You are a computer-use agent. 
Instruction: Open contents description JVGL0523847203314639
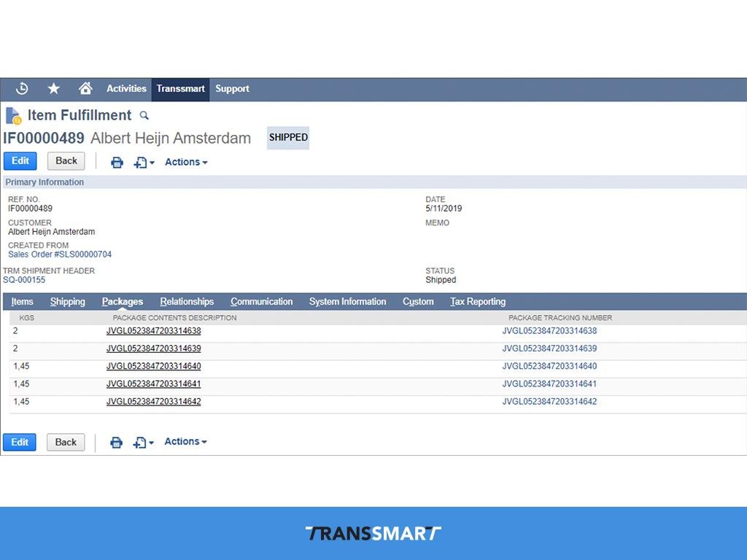[x=153, y=349]
